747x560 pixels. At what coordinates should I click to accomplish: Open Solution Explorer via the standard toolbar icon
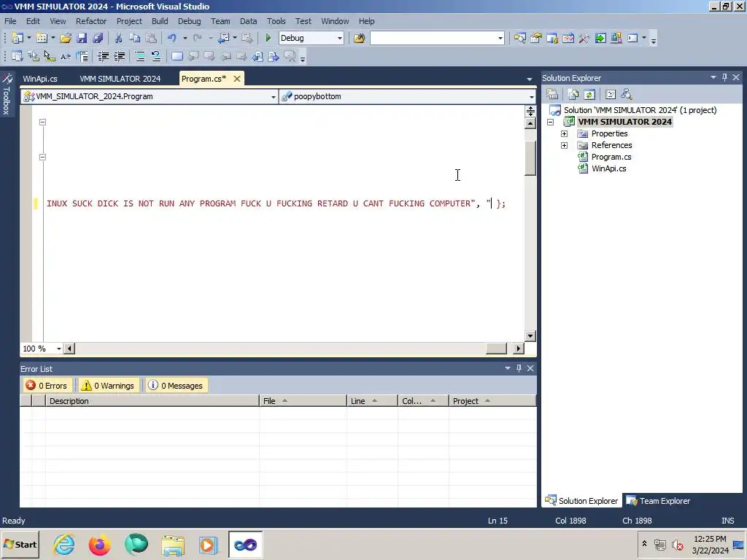(x=519, y=38)
